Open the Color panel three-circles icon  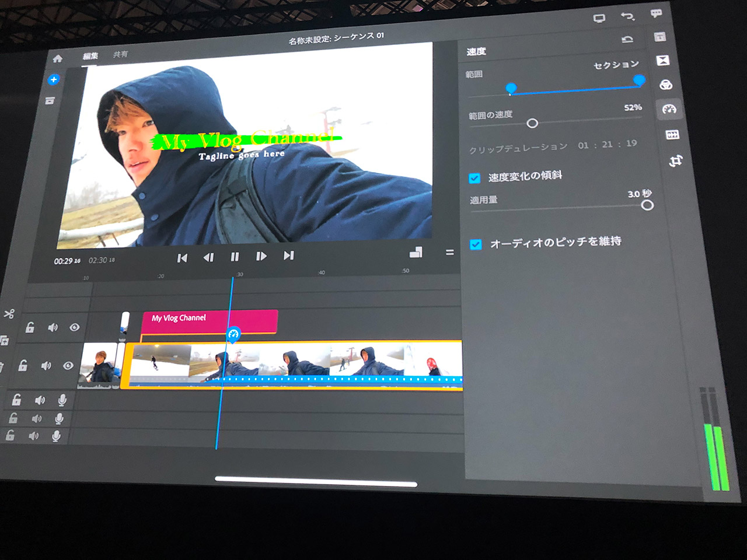click(666, 85)
